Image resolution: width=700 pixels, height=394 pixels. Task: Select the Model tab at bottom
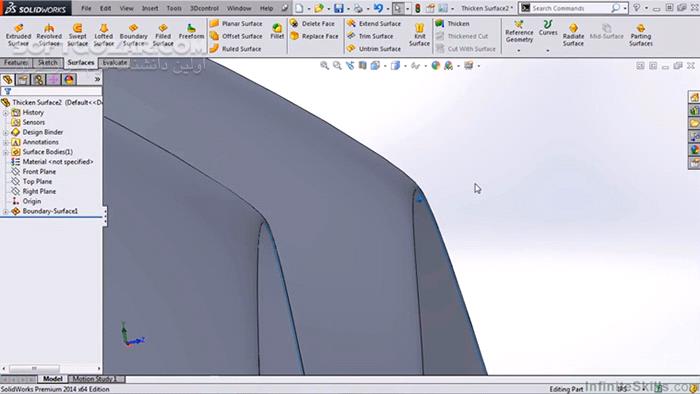click(x=53, y=379)
